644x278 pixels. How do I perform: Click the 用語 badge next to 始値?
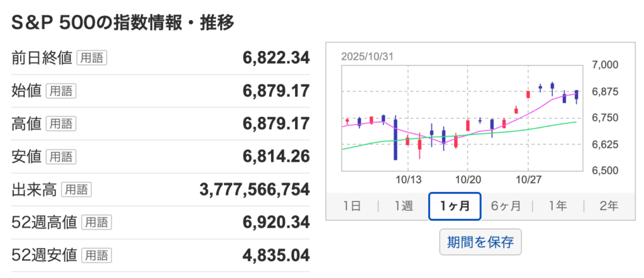point(62,91)
